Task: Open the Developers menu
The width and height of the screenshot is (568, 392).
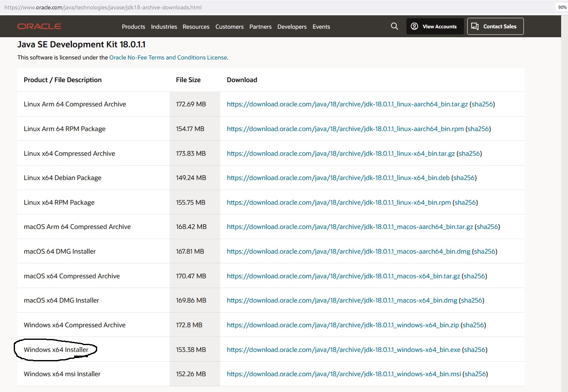Action: (292, 27)
